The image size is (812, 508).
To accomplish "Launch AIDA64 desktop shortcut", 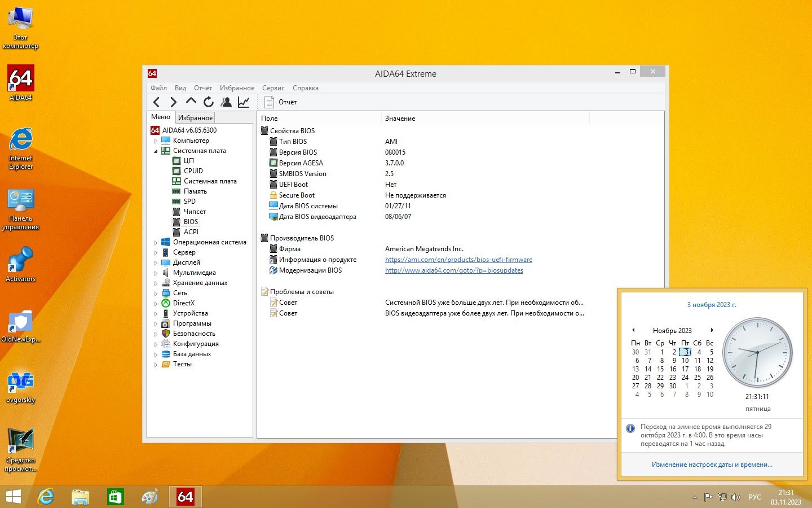I will 20,83.
